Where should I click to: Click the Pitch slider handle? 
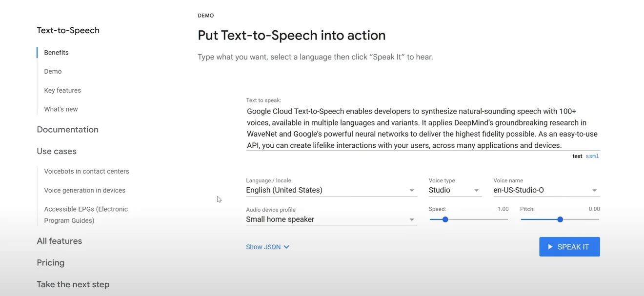click(560, 219)
